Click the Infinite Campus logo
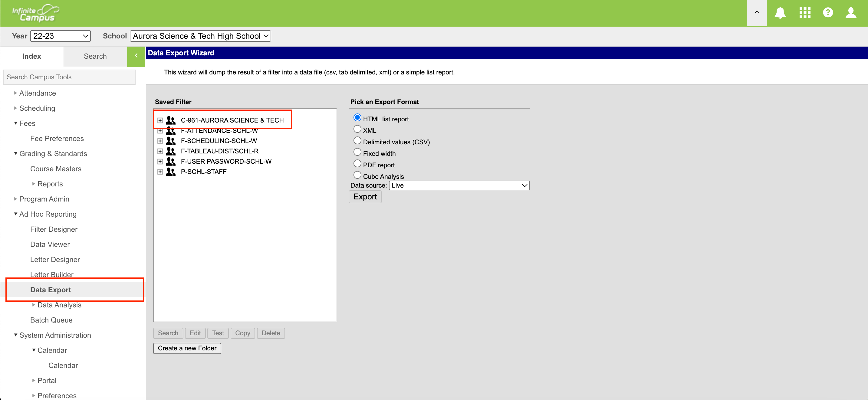Image resolution: width=868 pixels, height=400 pixels. coord(35,13)
